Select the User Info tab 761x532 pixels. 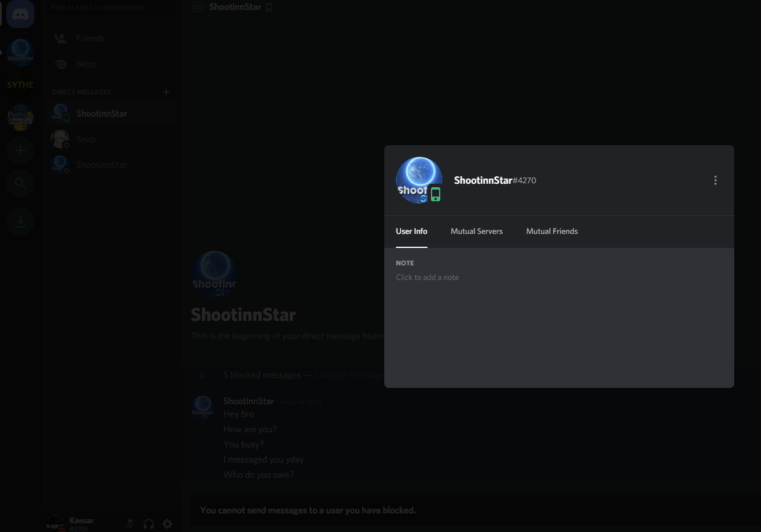tap(412, 232)
